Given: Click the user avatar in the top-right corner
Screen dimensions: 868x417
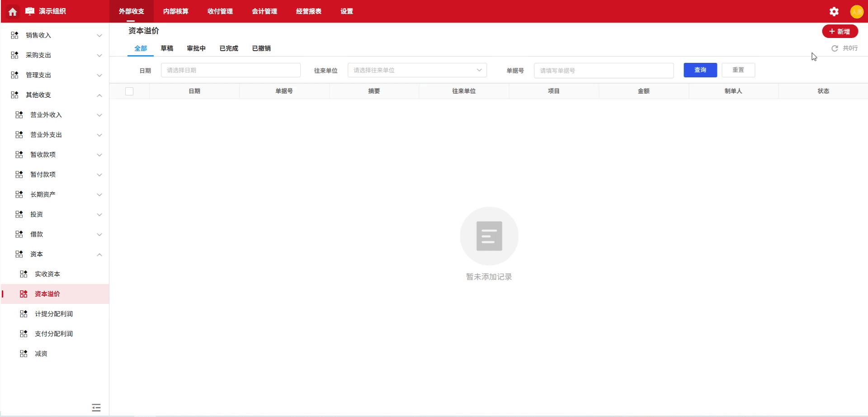Looking at the screenshot, I should pos(857,11).
